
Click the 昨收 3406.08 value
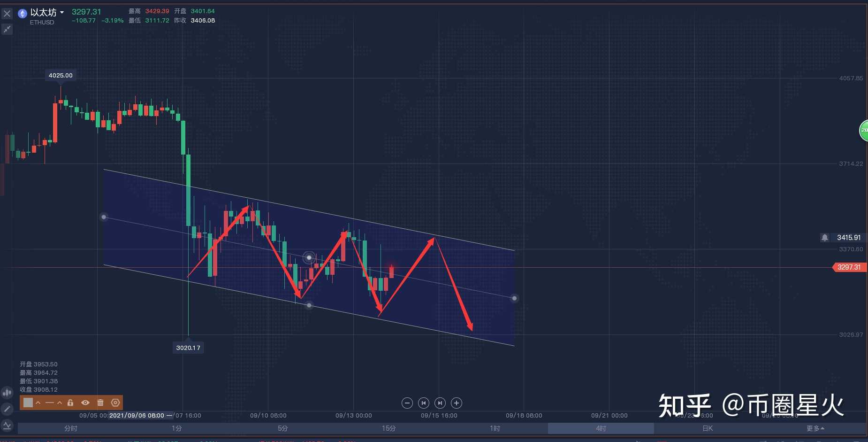pos(203,21)
